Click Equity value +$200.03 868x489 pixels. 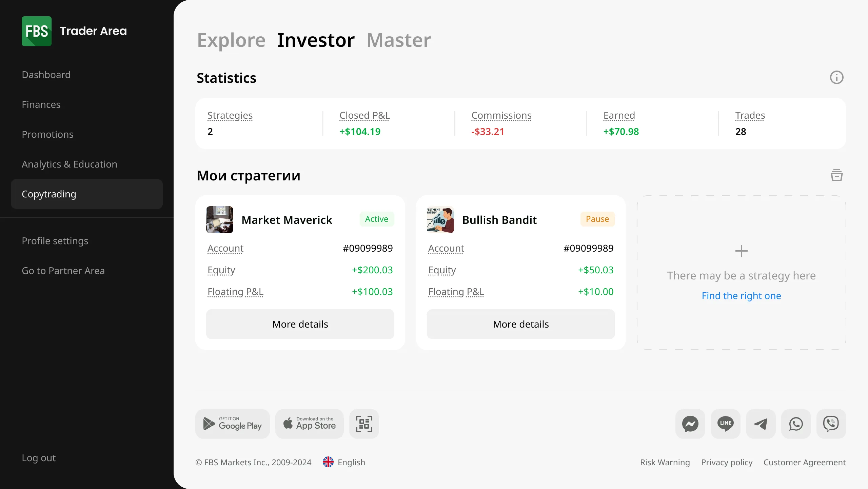pos(372,270)
